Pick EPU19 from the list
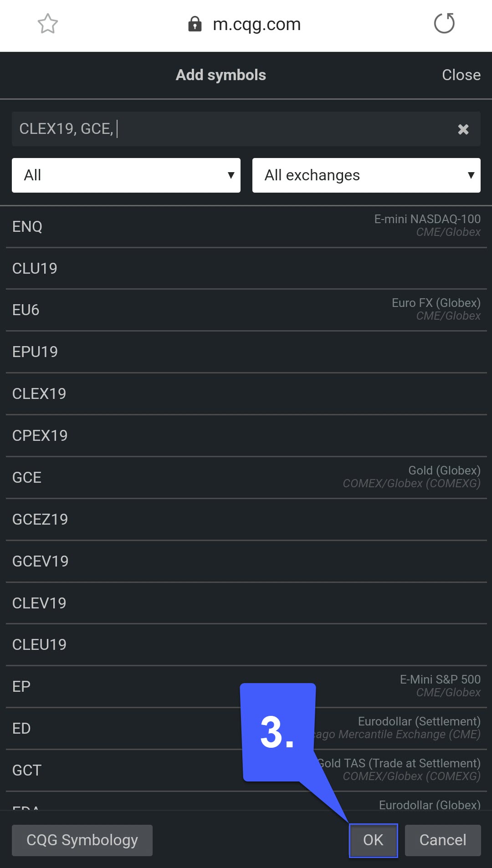 246,352
